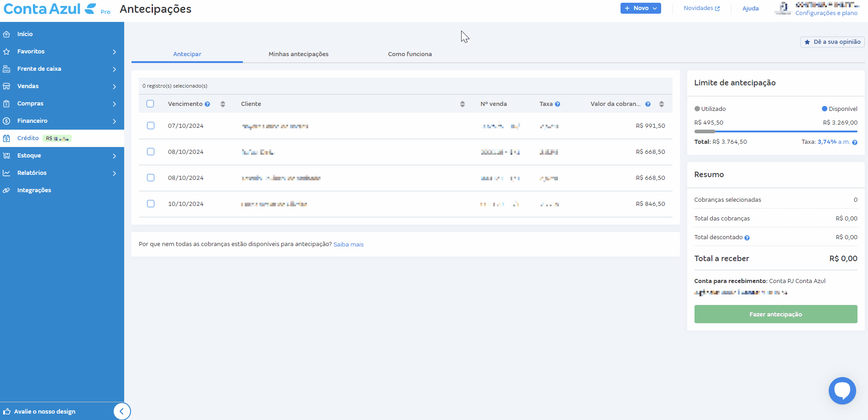Switch to the Minhas antecipações tab

click(298, 54)
